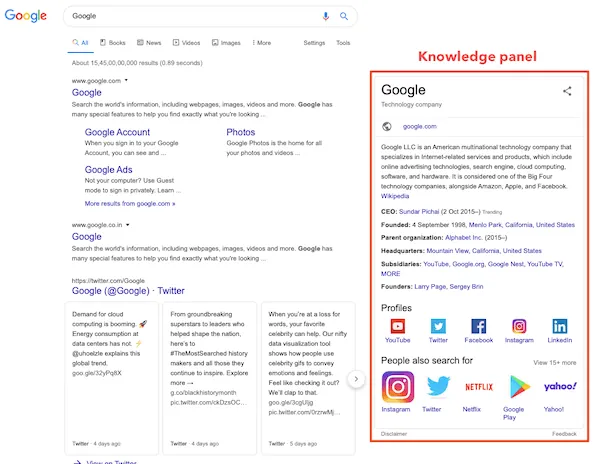The image size is (594, 464).
Task: Open the Google Ads sitelink
Action: [108, 170]
